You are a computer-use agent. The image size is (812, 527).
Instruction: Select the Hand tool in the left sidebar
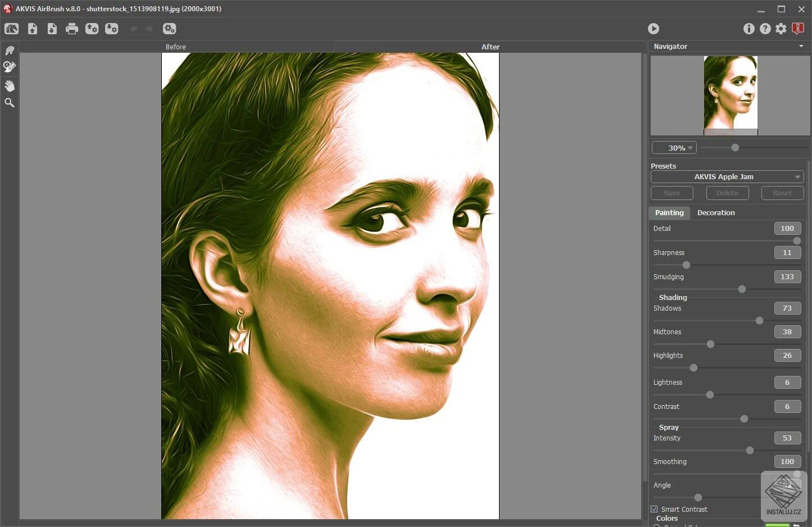pyautogui.click(x=9, y=85)
